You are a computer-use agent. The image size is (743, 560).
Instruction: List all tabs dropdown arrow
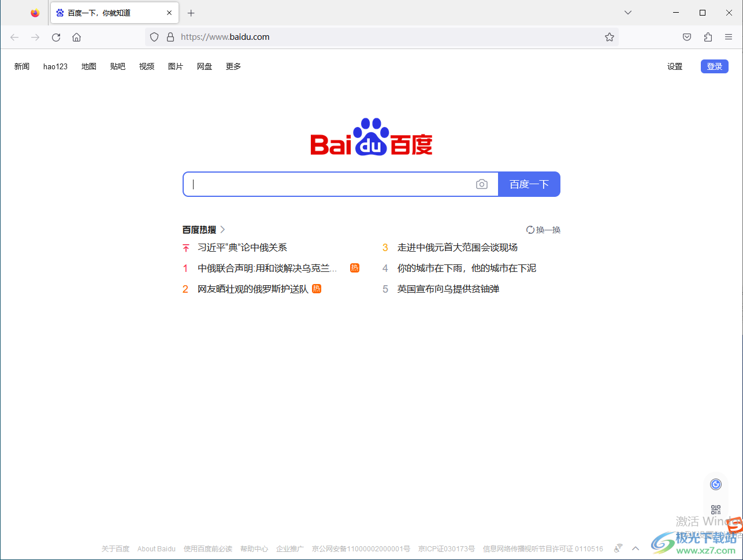[x=628, y=13]
